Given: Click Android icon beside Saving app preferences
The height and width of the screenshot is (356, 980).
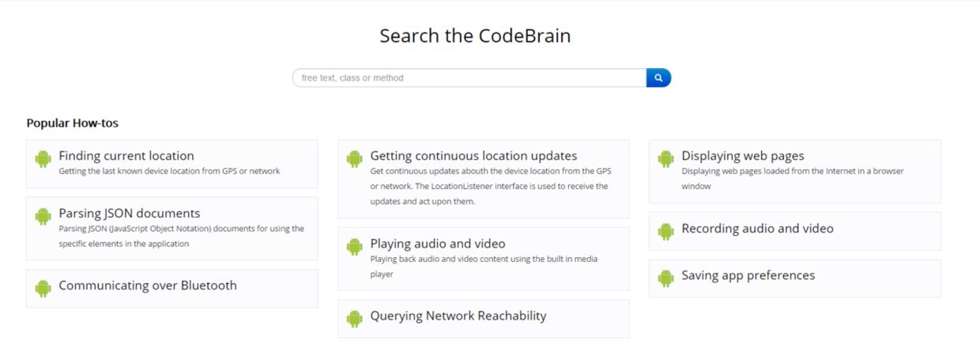Looking at the screenshot, I should (666, 278).
